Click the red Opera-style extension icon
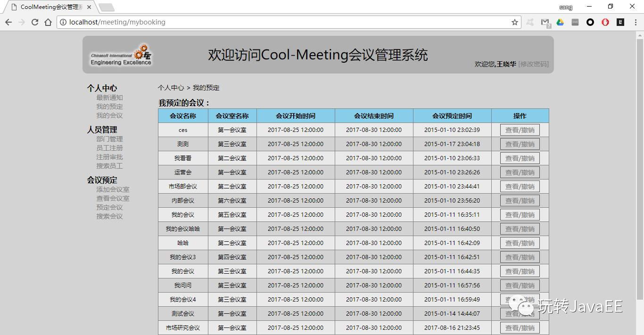Screen dimensions: 644x335 [605, 22]
